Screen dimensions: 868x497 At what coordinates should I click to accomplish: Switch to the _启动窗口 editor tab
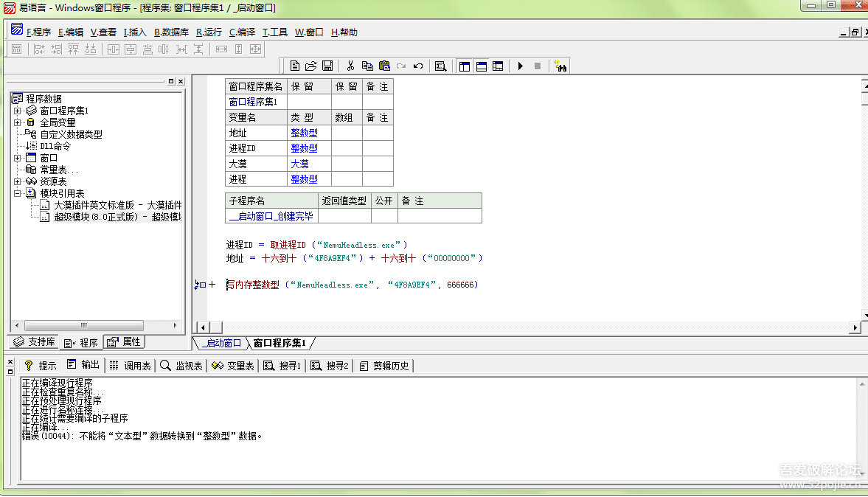(x=221, y=343)
